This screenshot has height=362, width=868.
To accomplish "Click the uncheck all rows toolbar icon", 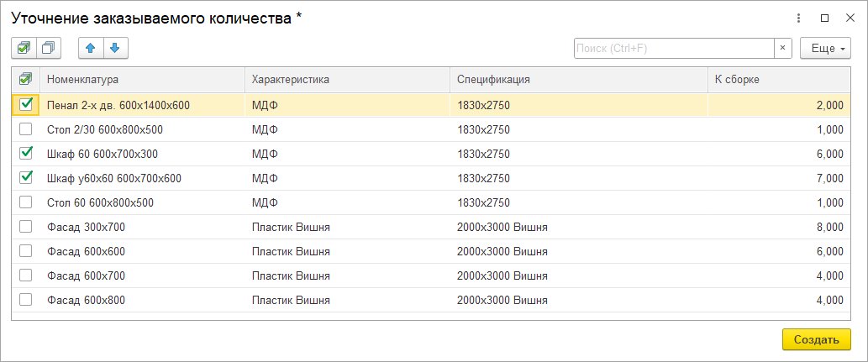I will pos(49,48).
